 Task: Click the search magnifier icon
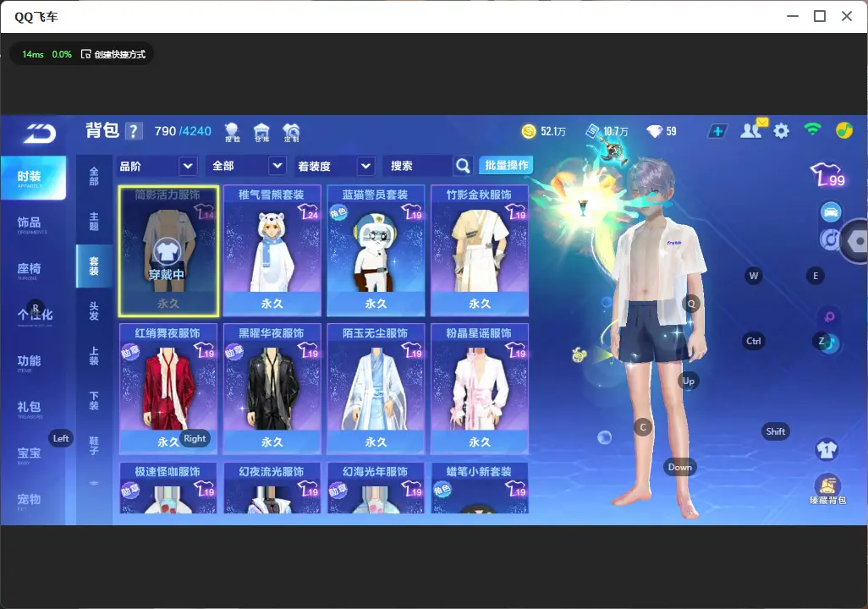pos(463,166)
